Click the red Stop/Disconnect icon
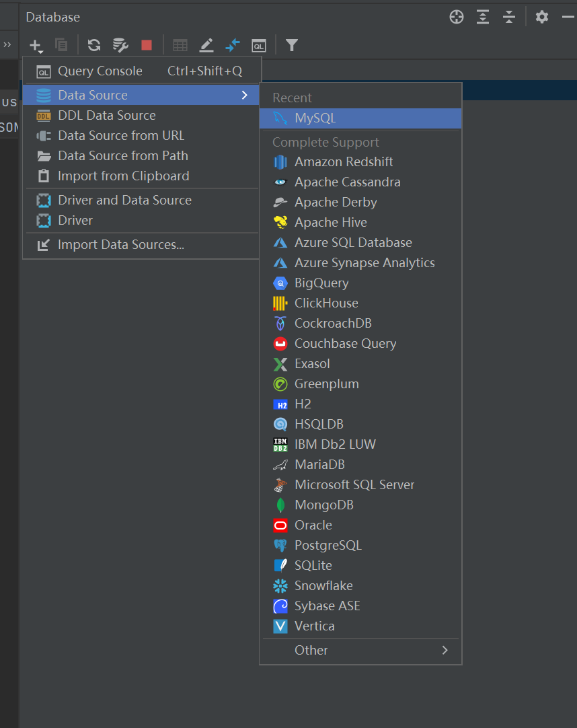 click(x=147, y=45)
